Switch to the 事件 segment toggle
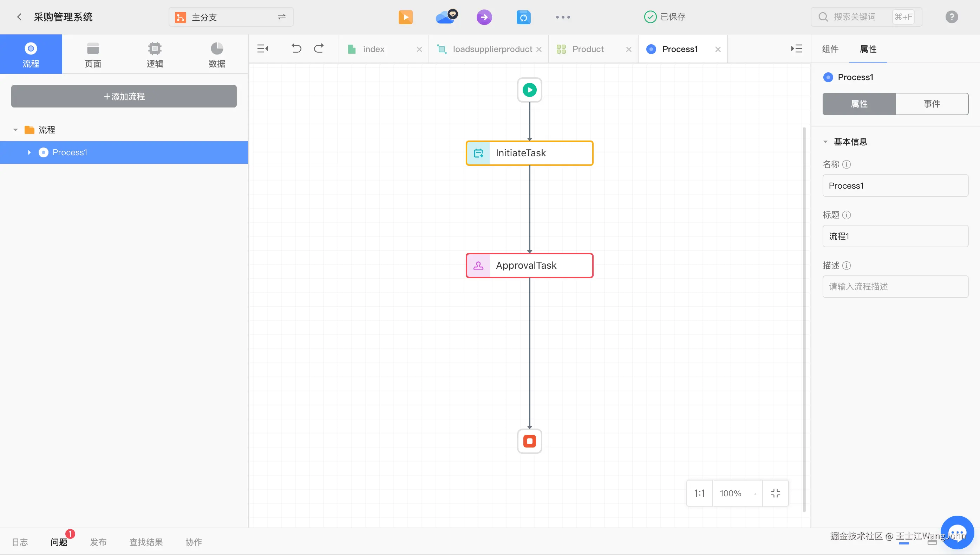Screen dimensions: 980x555 click(x=932, y=104)
